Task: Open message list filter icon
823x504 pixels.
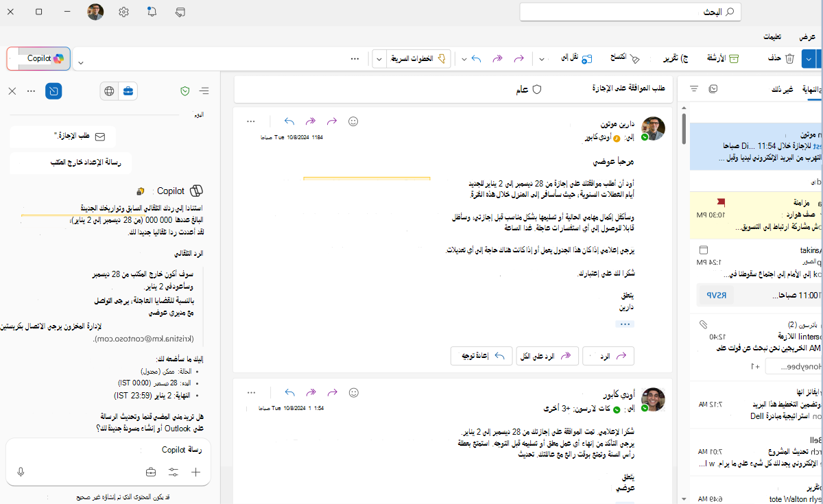Action: (x=694, y=89)
